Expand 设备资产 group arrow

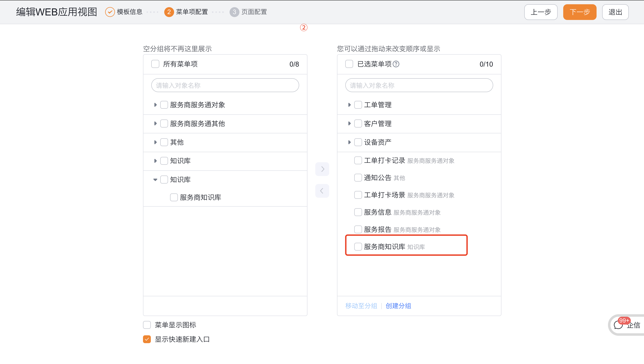click(x=349, y=142)
